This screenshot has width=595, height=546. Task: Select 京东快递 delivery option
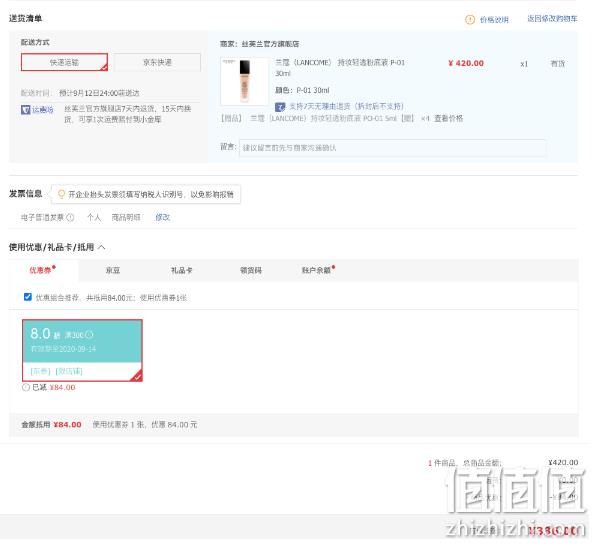pyautogui.click(x=157, y=62)
